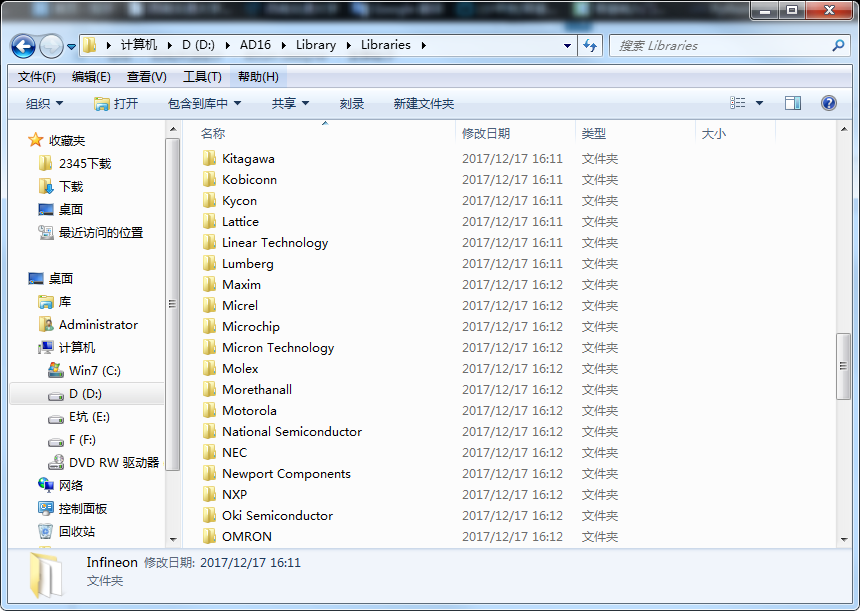Open the 文件(F) menu

pyautogui.click(x=36, y=77)
